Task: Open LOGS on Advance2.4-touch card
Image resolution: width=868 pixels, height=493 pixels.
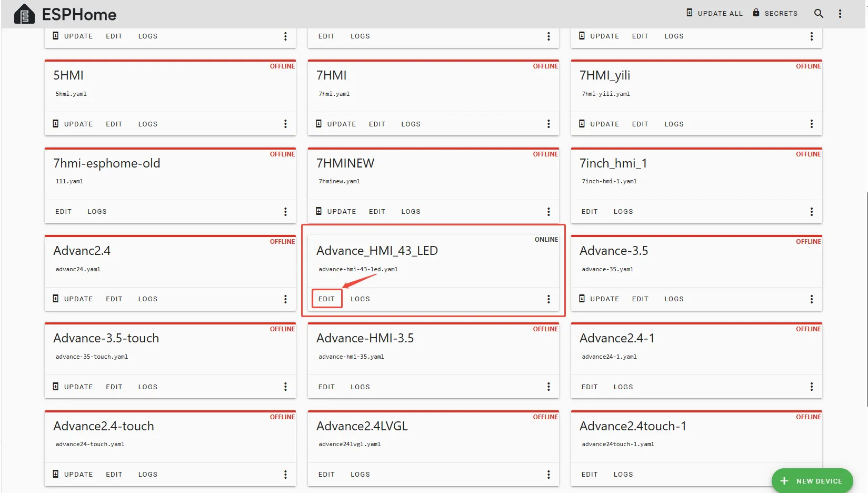Action: click(x=148, y=475)
